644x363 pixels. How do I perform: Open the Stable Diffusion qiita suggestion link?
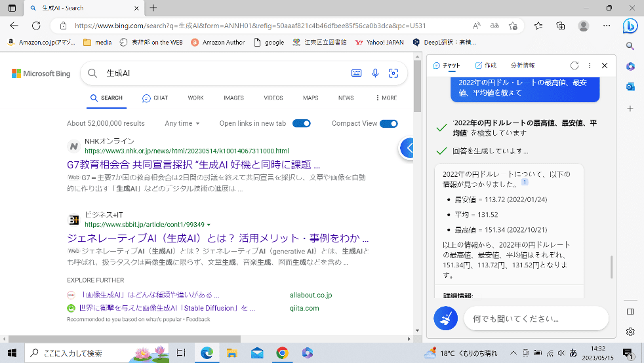pyautogui.click(x=167, y=308)
